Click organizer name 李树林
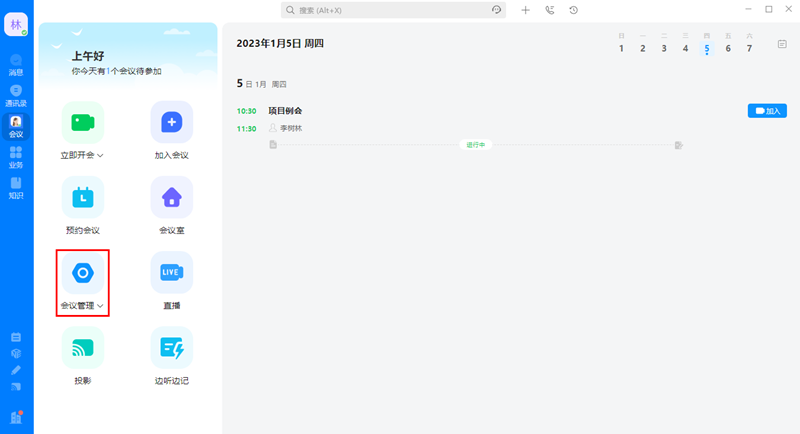 [x=291, y=129]
